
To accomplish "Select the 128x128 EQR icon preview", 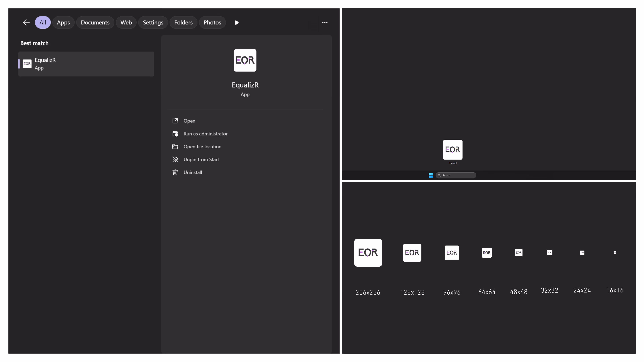I will [412, 253].
